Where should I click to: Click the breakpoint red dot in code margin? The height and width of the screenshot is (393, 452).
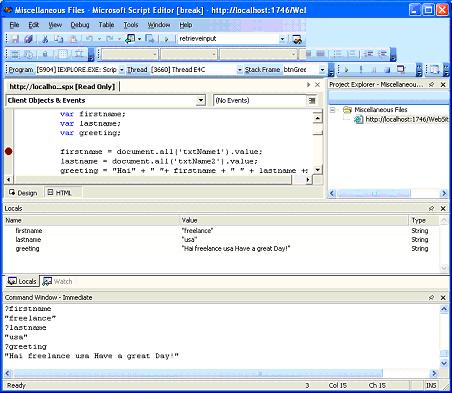pyautogui.click(x=9, y=151)
